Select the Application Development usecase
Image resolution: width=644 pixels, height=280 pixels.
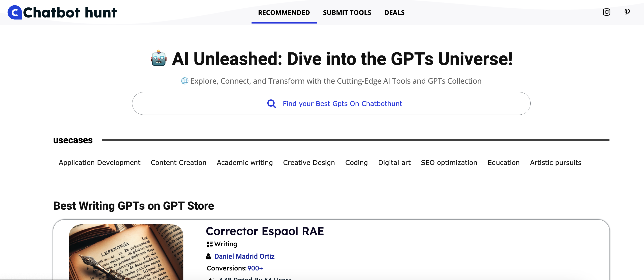point(99,162)
